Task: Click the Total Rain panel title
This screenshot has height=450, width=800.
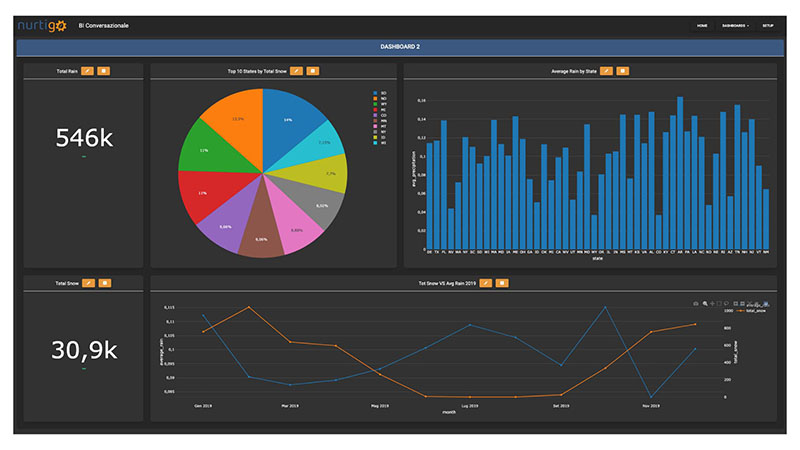Action: pyautogui.click(x=67, y=71)
